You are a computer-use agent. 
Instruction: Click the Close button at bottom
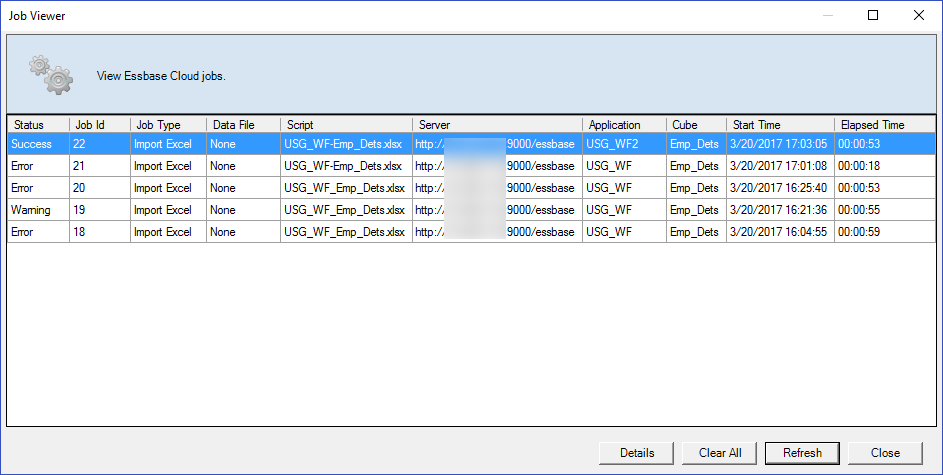click(x=885, y=453)
